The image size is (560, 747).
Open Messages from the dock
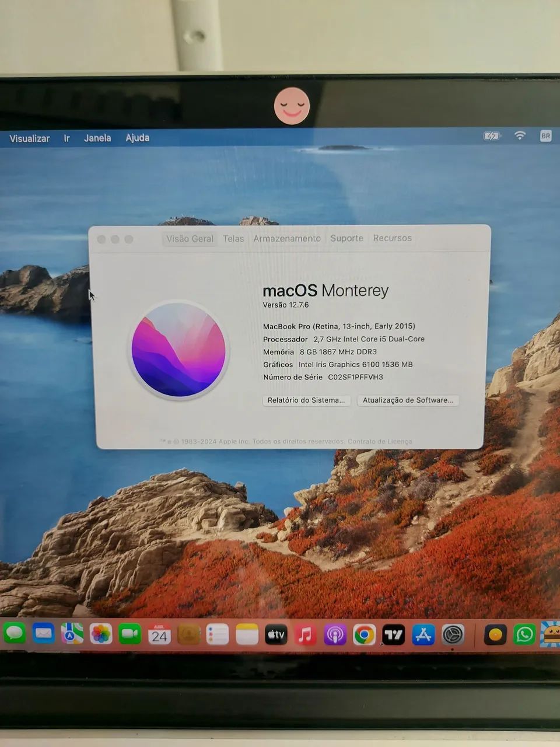[14, 633]
